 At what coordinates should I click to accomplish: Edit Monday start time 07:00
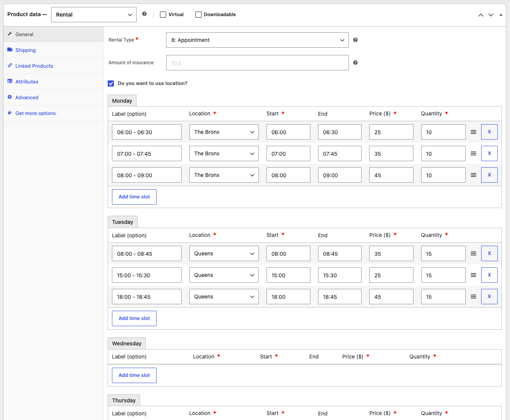(288, 153)
